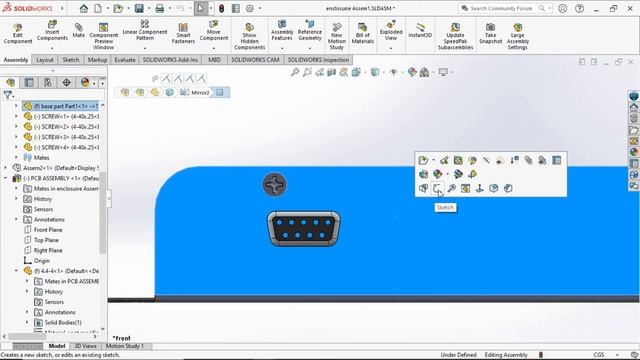Click the Search Community Forum field
The image size is (640, 360).
pyautogui.click(x=502, y=8)
